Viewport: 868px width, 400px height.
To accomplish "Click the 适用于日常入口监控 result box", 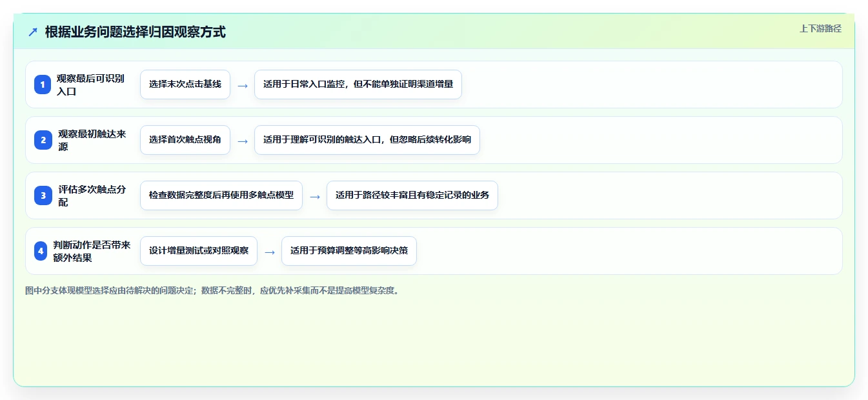I will coord(358,85).
